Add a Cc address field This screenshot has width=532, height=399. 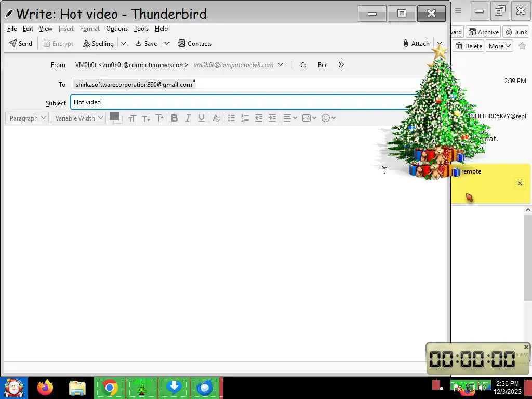click(304, 65)
